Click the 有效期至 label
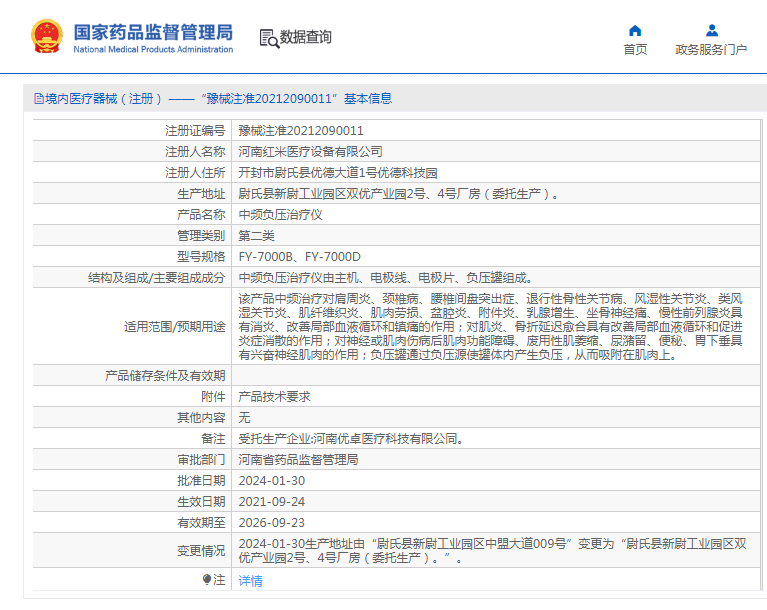The height and width of the screenshot is (610, 767). click(201, 523)
